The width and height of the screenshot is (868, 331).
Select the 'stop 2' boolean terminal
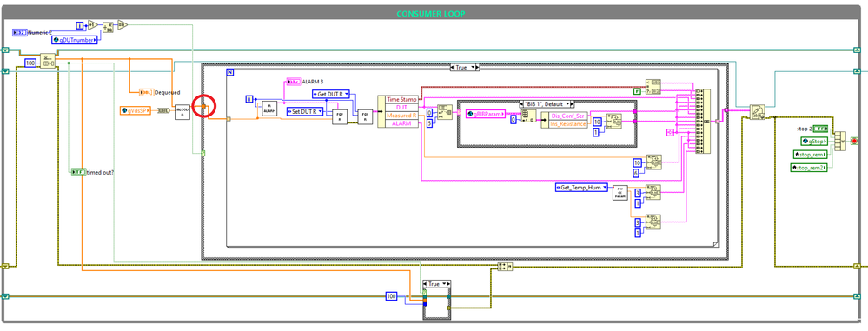tap(820, 129)
